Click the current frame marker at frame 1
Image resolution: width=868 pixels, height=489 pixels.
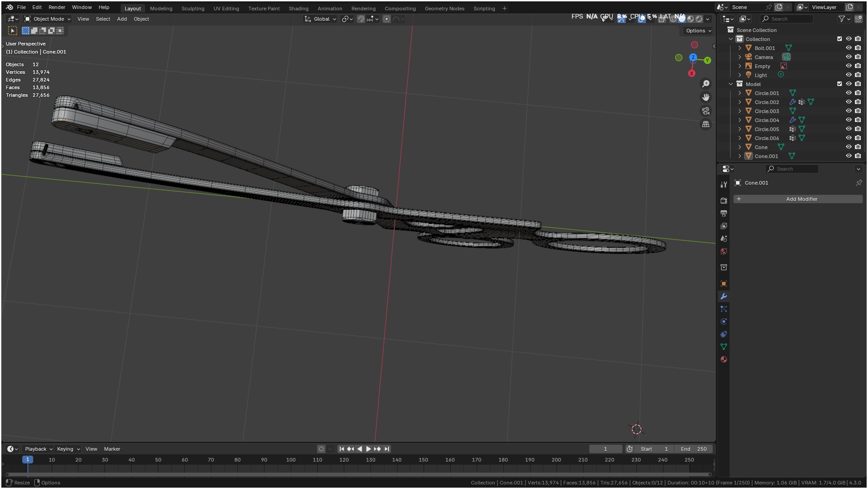coord(27,460)
